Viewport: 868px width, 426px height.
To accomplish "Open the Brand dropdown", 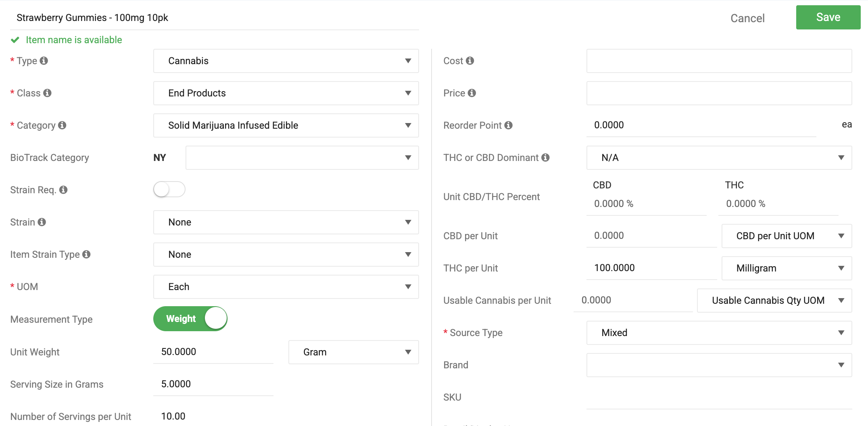I will click(719, 365).
